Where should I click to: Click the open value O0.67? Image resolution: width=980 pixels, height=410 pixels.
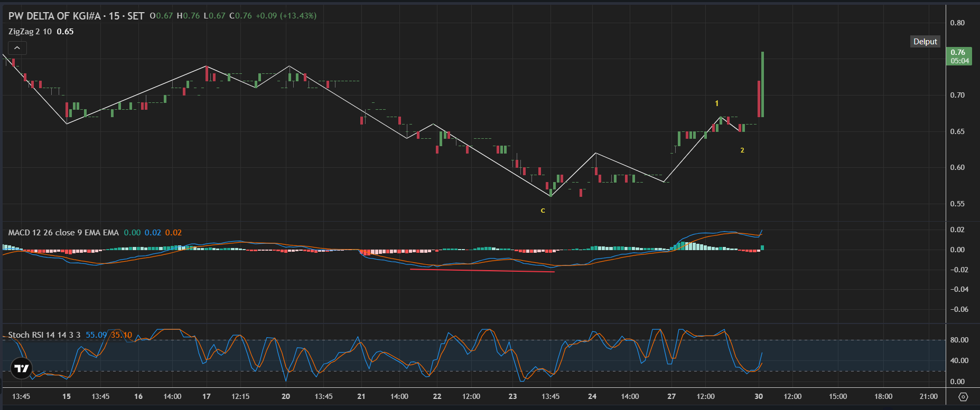[161, 16]
